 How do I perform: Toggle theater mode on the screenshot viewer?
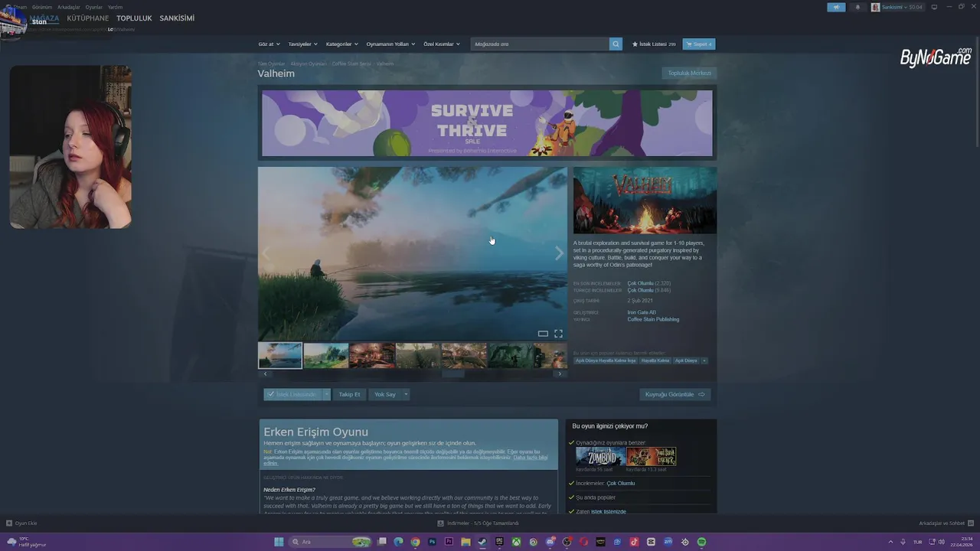click(543, 334)
